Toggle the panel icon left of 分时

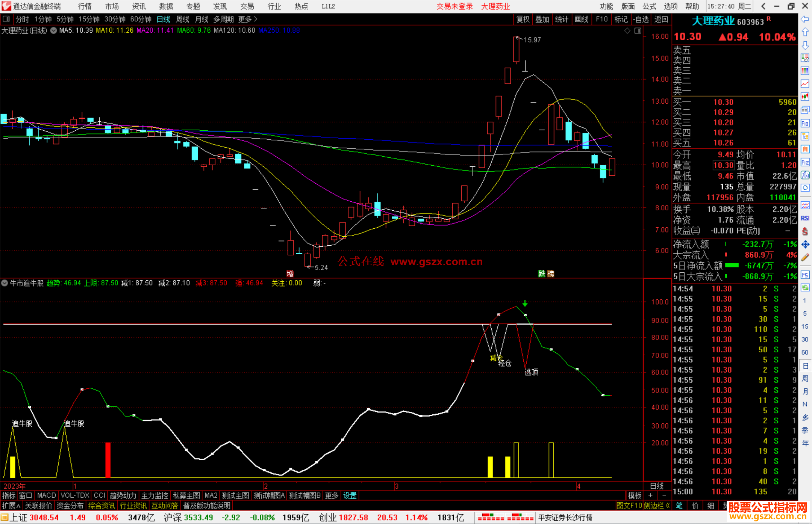pos(6,19)
